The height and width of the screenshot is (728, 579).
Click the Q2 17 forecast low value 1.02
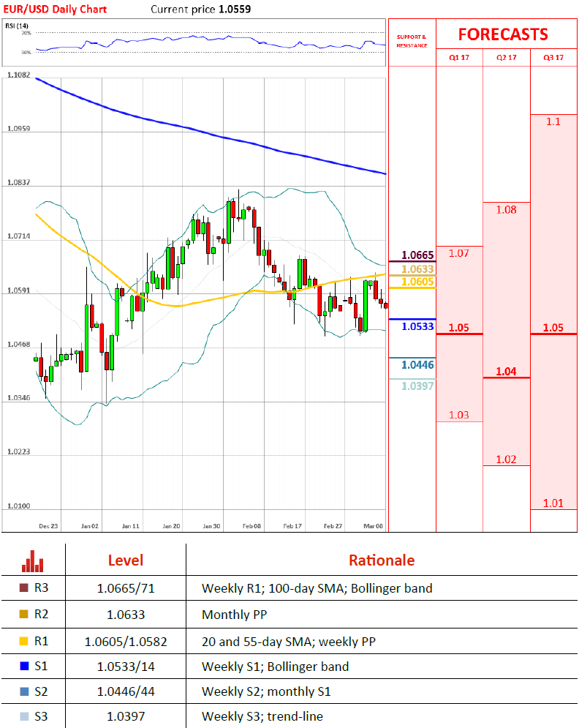click(x=506, y=459)
